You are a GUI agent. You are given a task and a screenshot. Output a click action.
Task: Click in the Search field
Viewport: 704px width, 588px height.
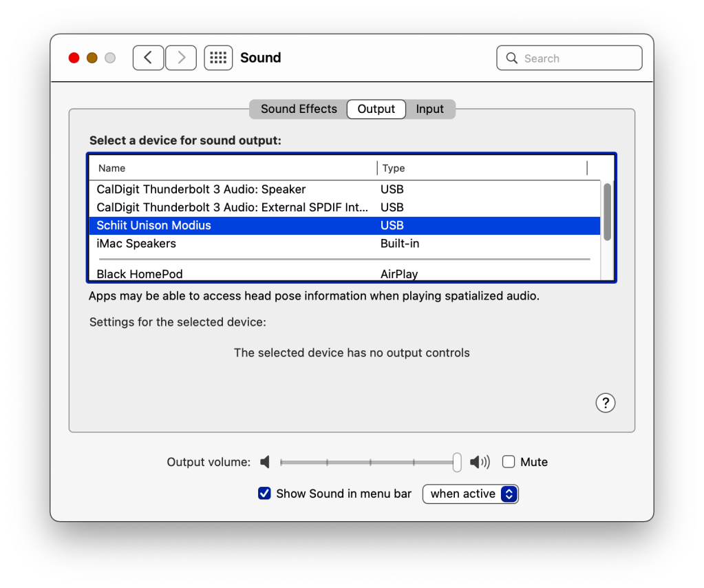(x=578, y=59)
